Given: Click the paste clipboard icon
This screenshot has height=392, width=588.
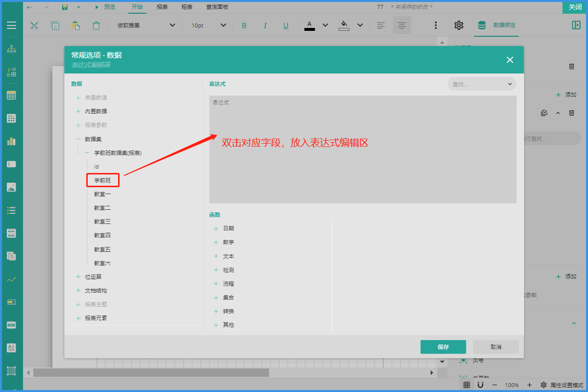Looking at the screenshot, I should [x=75, y=25].
